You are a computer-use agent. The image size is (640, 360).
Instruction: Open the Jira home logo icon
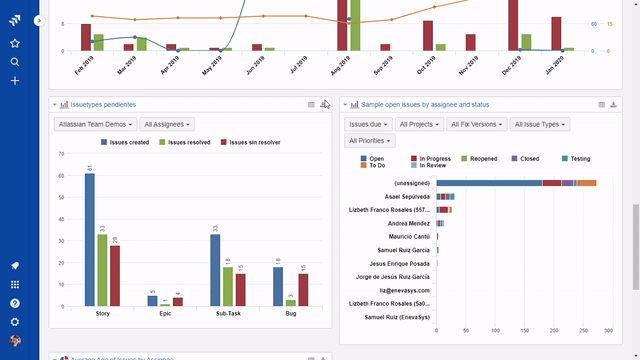15,20
